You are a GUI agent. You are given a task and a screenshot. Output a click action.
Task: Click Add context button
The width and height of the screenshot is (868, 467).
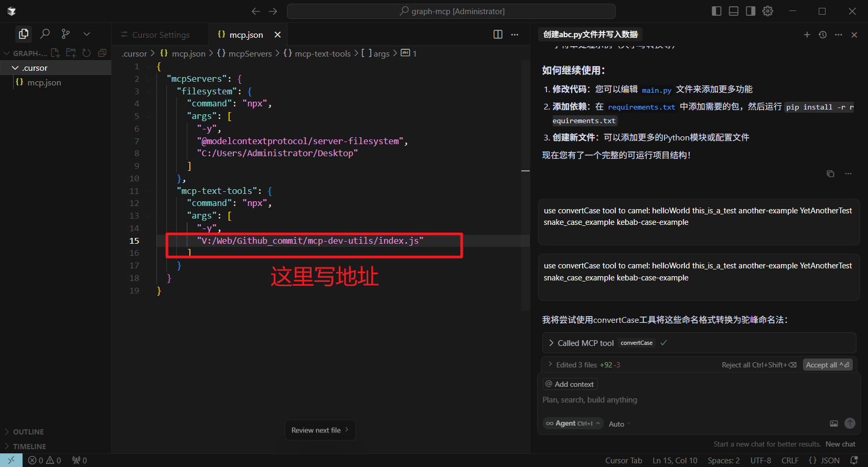570,384
